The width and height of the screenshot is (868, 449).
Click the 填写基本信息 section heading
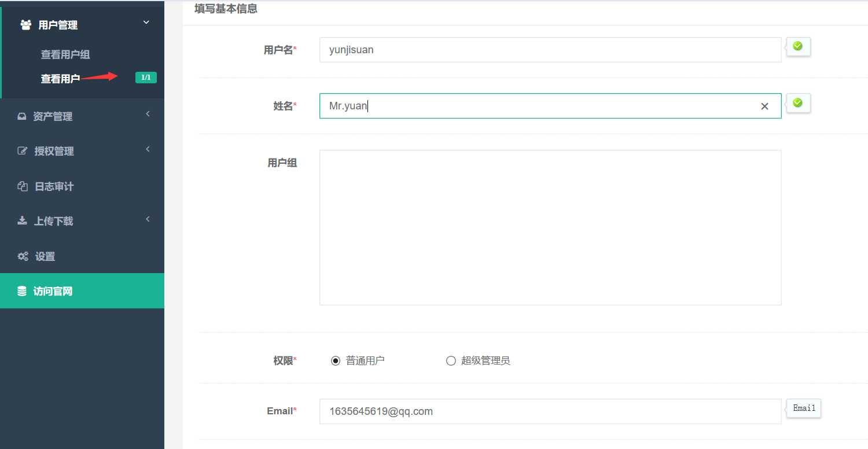[226, 9]
